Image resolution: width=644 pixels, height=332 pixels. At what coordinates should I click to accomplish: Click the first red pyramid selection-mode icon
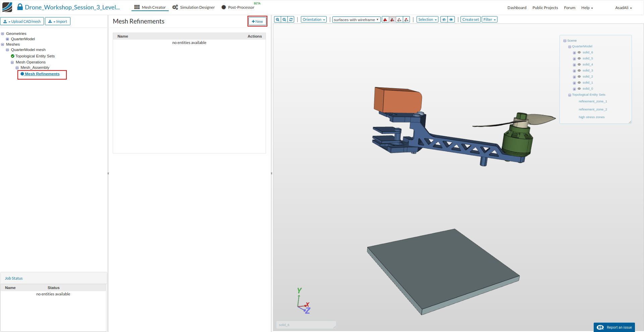[x=385, y=19]
